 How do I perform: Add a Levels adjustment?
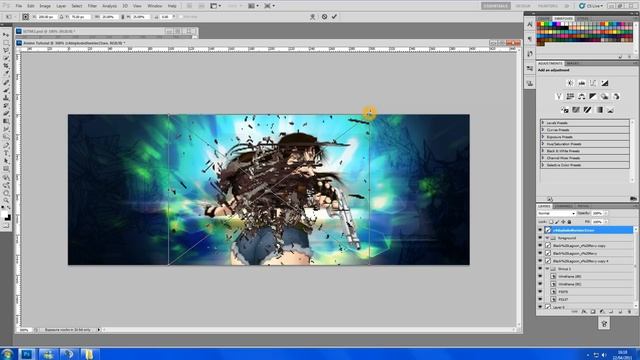[582, 83]
